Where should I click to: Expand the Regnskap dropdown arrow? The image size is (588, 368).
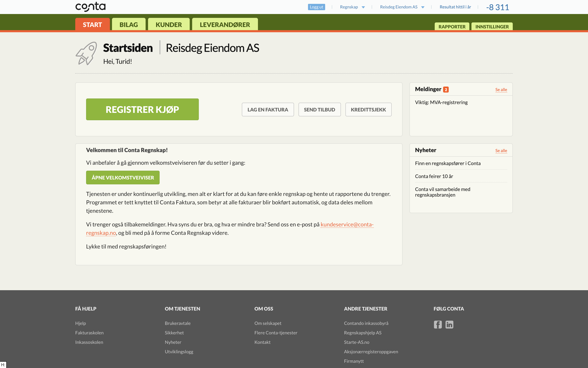pos(363,7)
